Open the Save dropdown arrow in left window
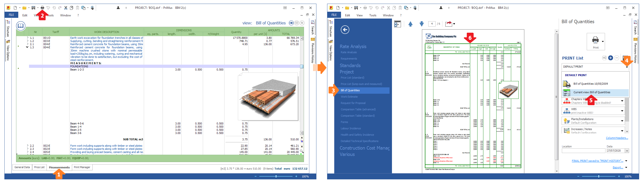 (38, 8)
